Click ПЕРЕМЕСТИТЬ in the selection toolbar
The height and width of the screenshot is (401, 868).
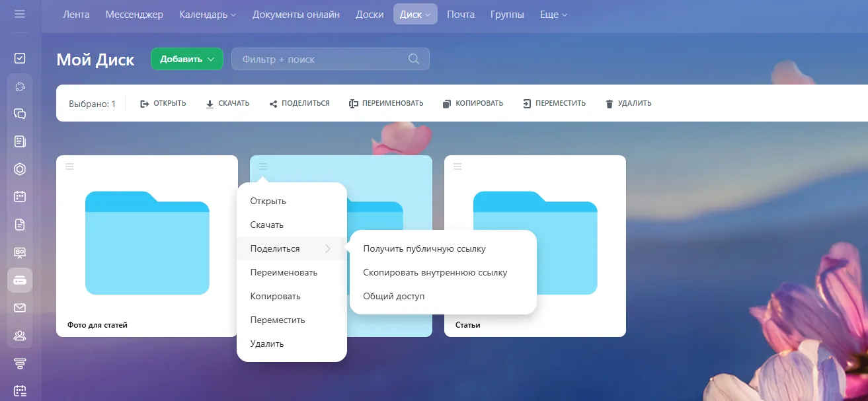pyautogui.click(x=554, y=104)
